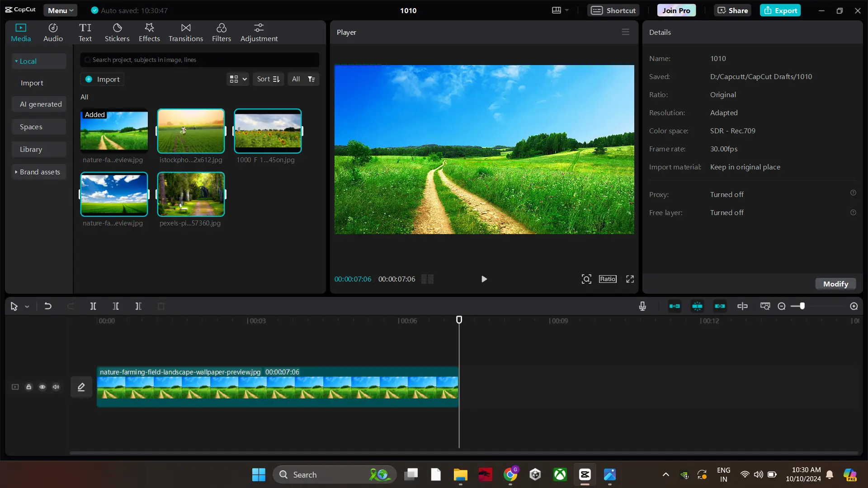868x488 pixels.
Task: Expand the cursor tool dropdown arrow
Action: coord(27,307)
